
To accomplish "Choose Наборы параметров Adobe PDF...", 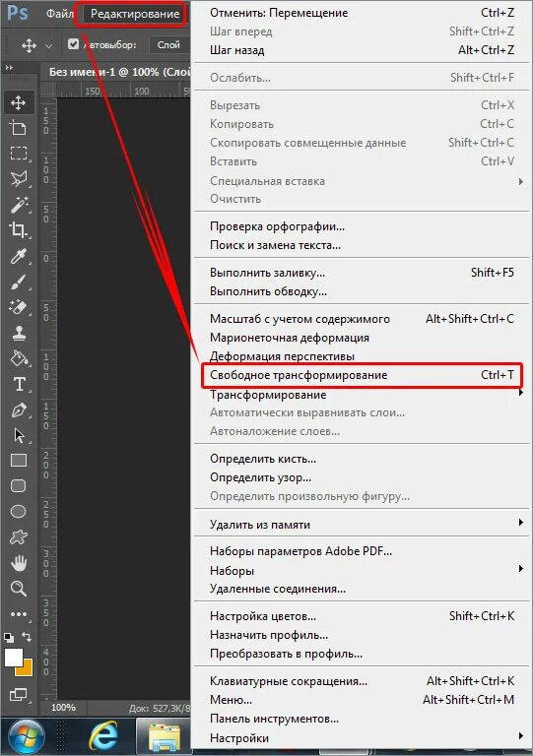I will pyautogui.click(x=362, y=551).
